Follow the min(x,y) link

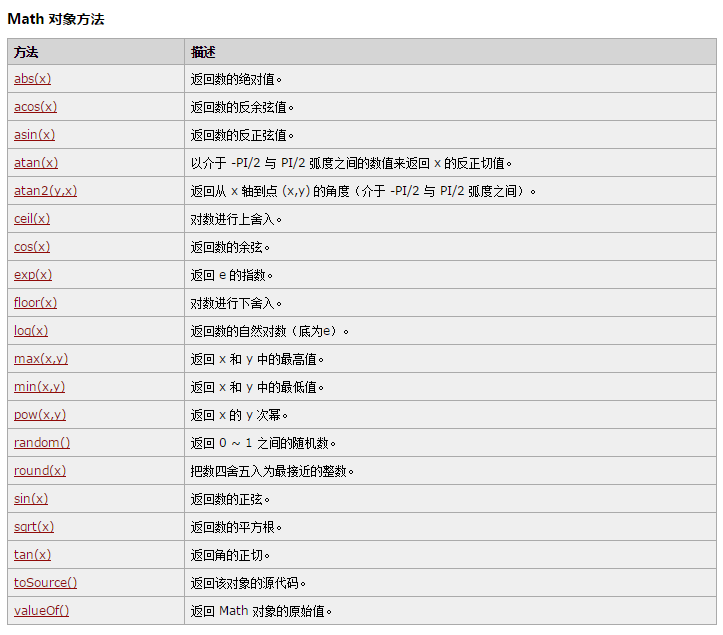(40, 387)
